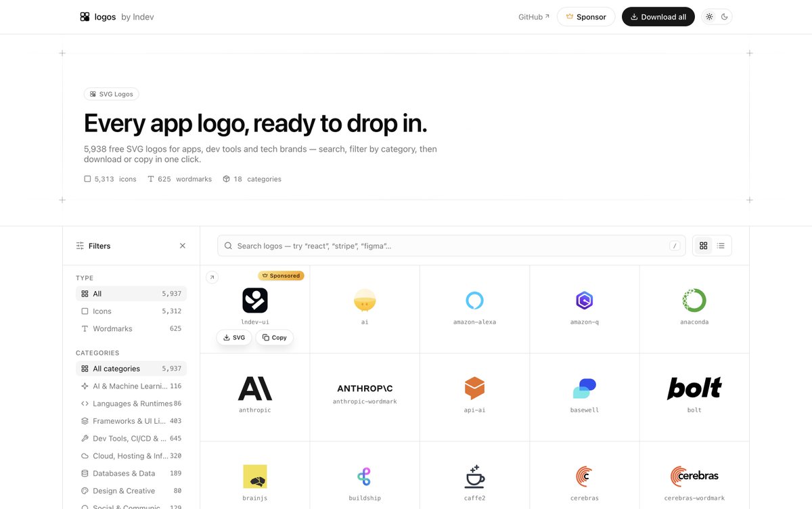The height and width of the screenshot is (509, 812).
Task: Click the Sponsored badge
Action: [281, 275]
